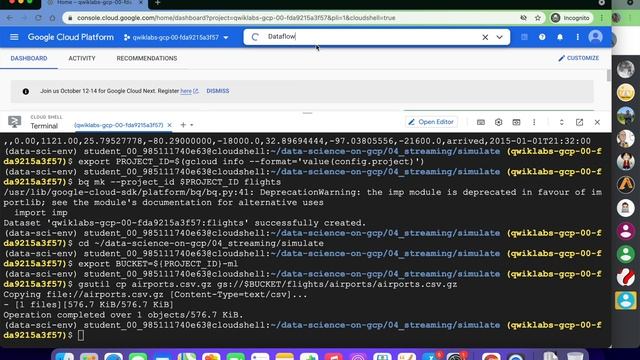
Task: Open Cloud Shell in a new window
Action: click(x=579, y=122)
